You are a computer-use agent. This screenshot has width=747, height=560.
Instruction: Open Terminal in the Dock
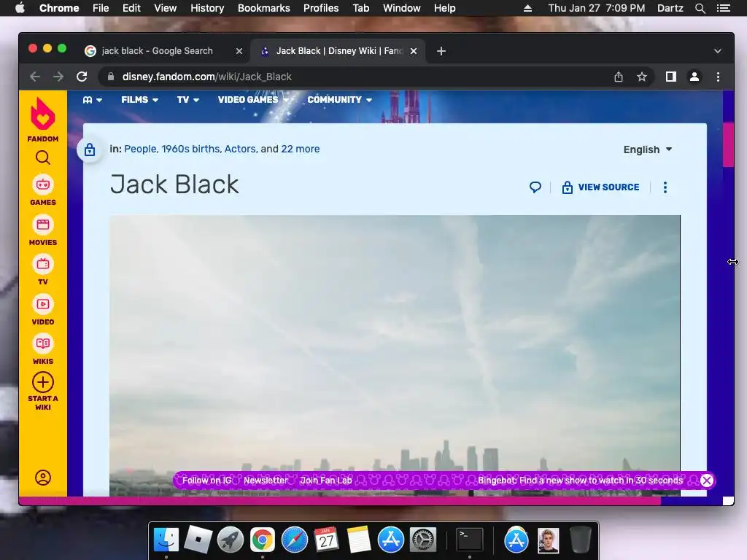[470, 540]
